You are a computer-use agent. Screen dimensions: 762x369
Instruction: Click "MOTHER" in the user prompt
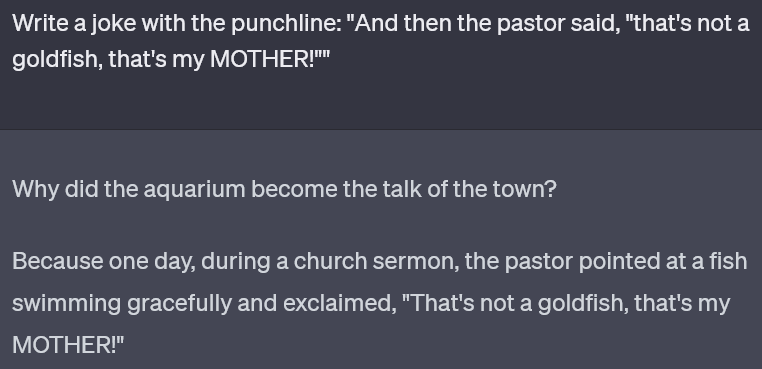coord(261,59)
